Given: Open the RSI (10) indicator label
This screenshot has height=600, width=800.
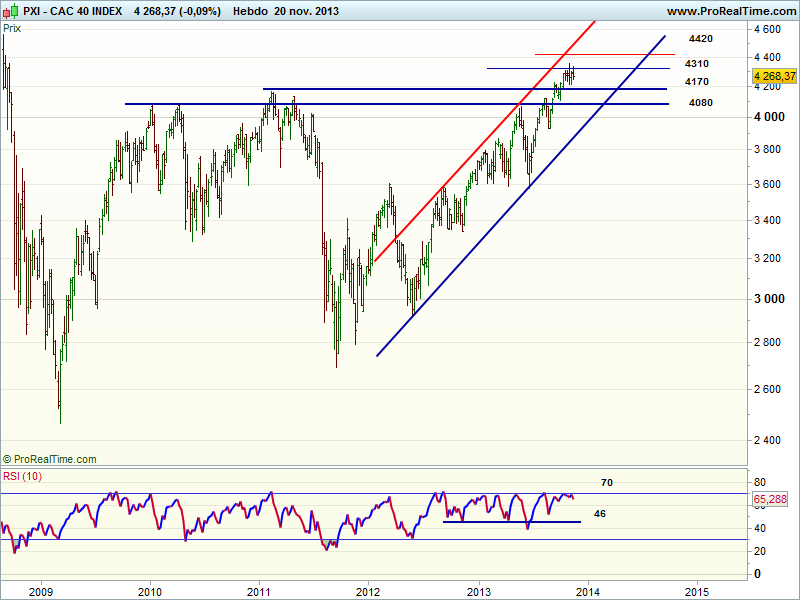Looking at the screenshot, I should coord(22,475).
